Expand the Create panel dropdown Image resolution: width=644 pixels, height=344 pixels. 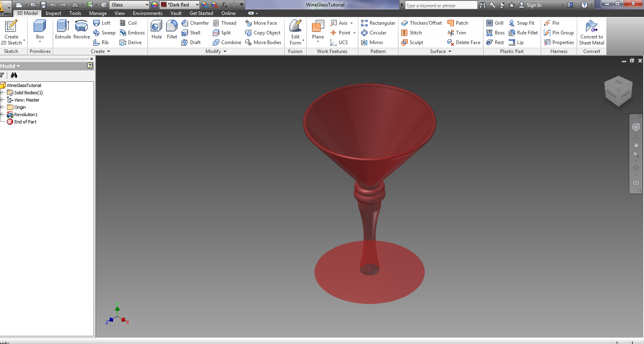click(108, 51)
